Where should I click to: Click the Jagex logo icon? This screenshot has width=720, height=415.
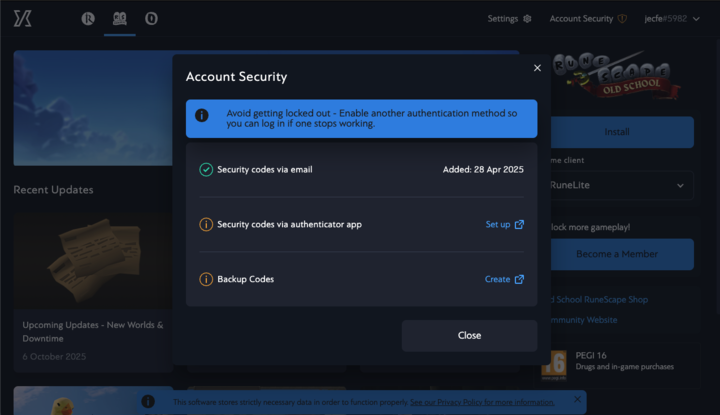tap(22, 18)
